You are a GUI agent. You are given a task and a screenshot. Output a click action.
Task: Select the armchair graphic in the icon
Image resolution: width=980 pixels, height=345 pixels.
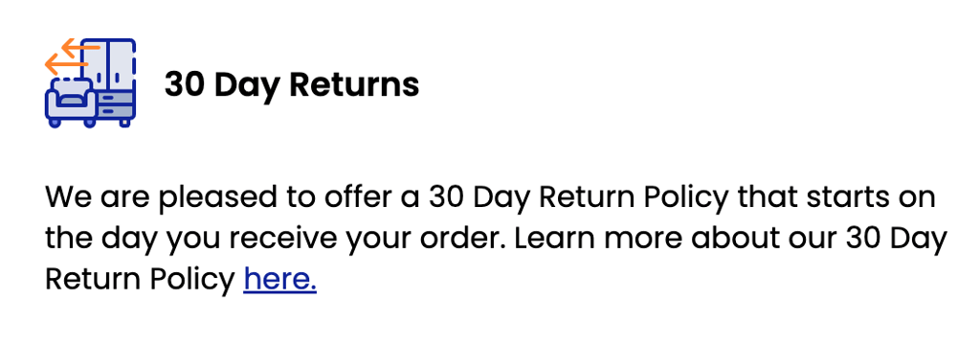pyautogui.click(x=70, y=103)
